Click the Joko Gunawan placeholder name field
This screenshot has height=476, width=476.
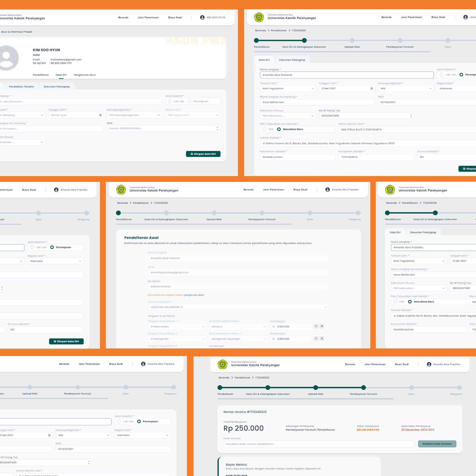(x=81, y=102)
